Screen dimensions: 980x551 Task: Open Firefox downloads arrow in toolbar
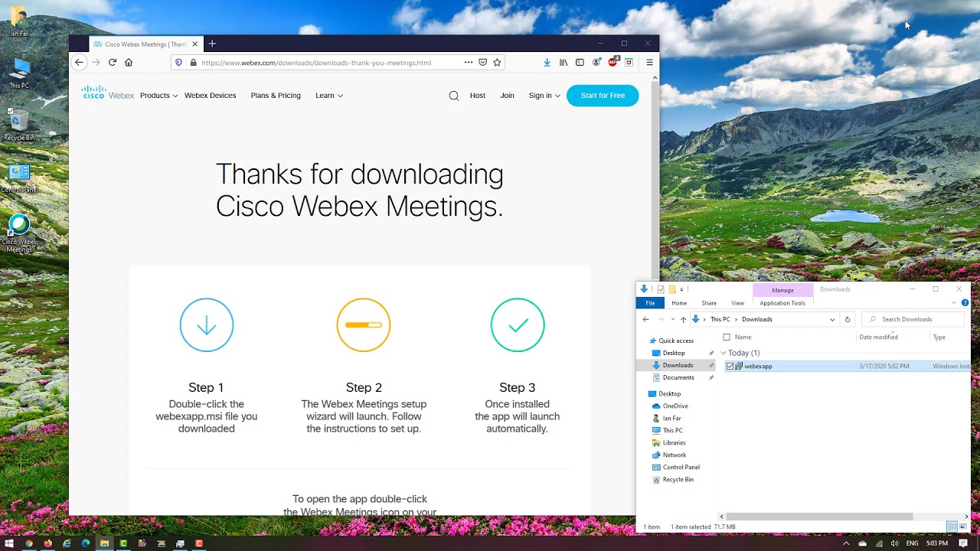tap(547, 63)
